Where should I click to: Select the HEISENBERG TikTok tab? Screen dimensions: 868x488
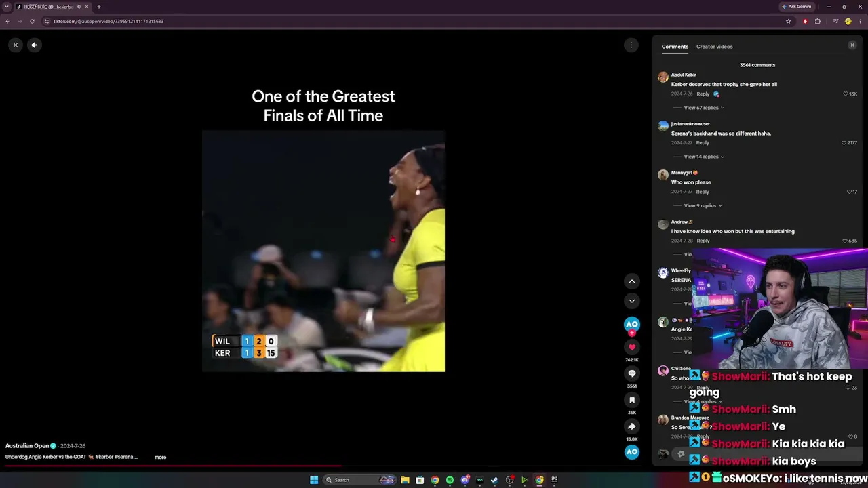pos(52,7)
